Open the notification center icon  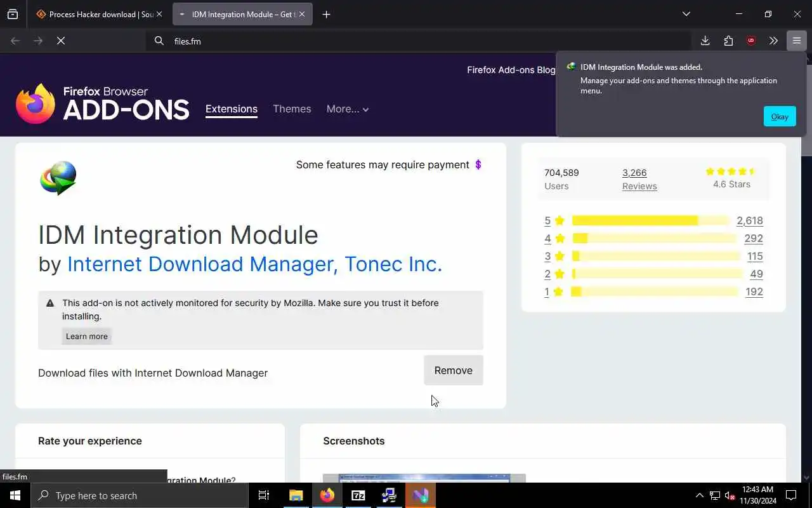click(x=791, y=495)
